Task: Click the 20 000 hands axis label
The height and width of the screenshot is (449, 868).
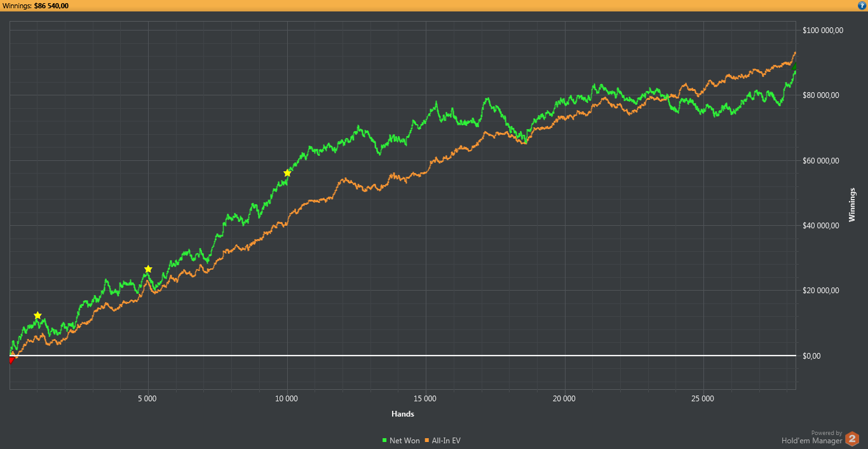Action: click(564, 399)
